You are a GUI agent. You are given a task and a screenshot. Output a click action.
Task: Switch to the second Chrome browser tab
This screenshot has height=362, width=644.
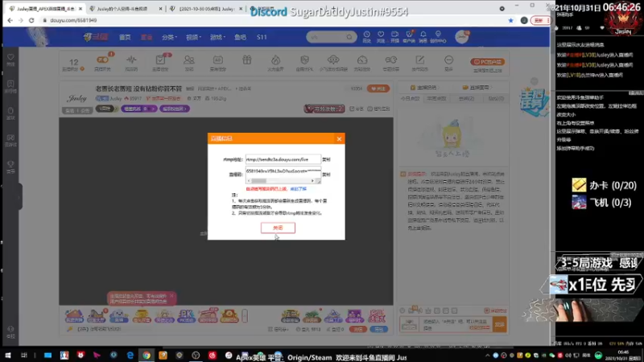[126, 9]
